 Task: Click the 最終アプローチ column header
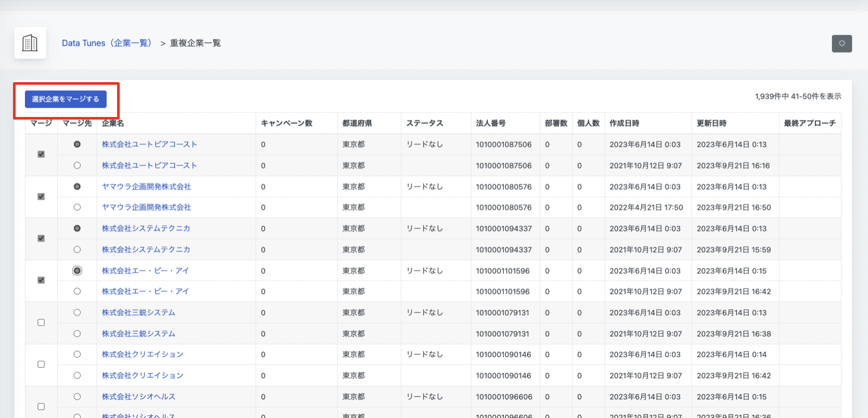[x=810, y=123]
